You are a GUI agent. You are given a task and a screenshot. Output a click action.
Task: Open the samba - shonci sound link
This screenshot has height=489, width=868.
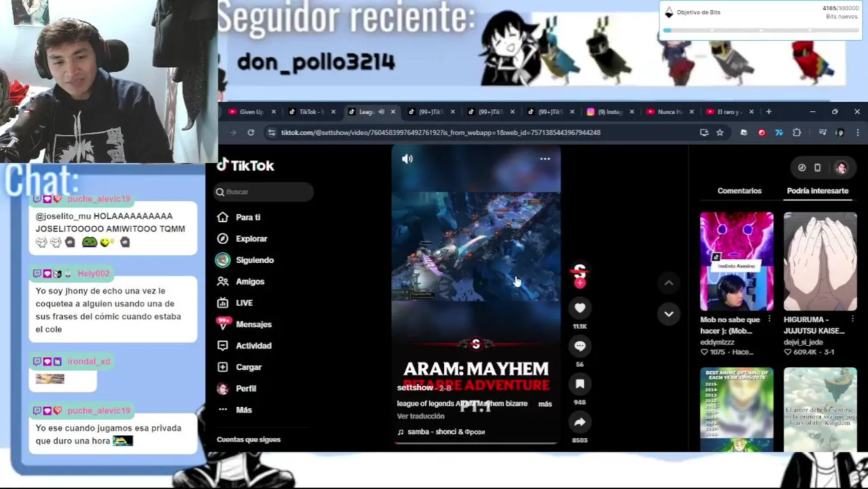[x=441, y=432]
